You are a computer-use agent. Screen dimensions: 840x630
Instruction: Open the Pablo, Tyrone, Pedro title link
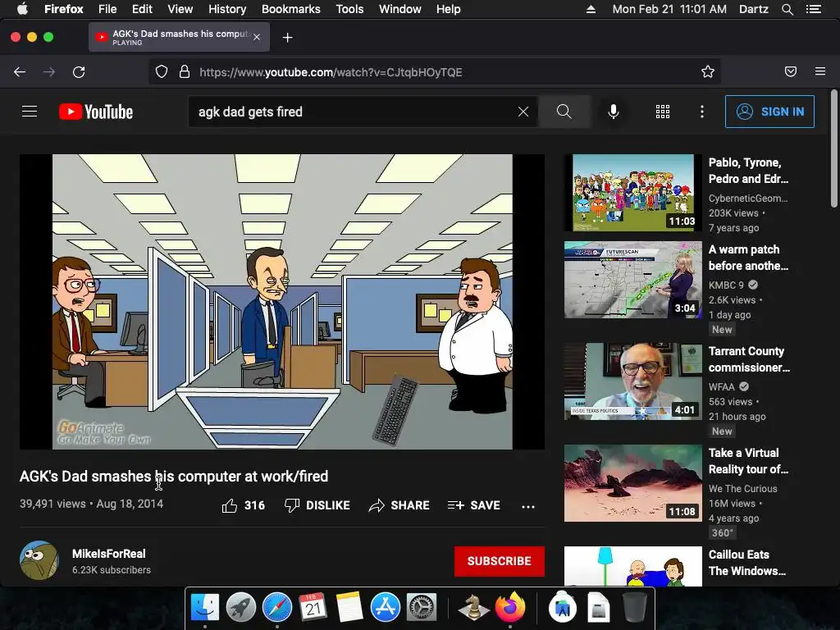[x=748, y=171]
